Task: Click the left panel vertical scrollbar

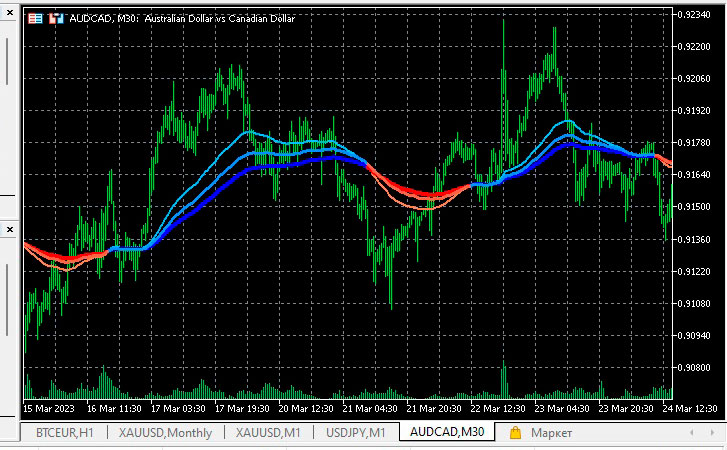Action: point(7,60)
